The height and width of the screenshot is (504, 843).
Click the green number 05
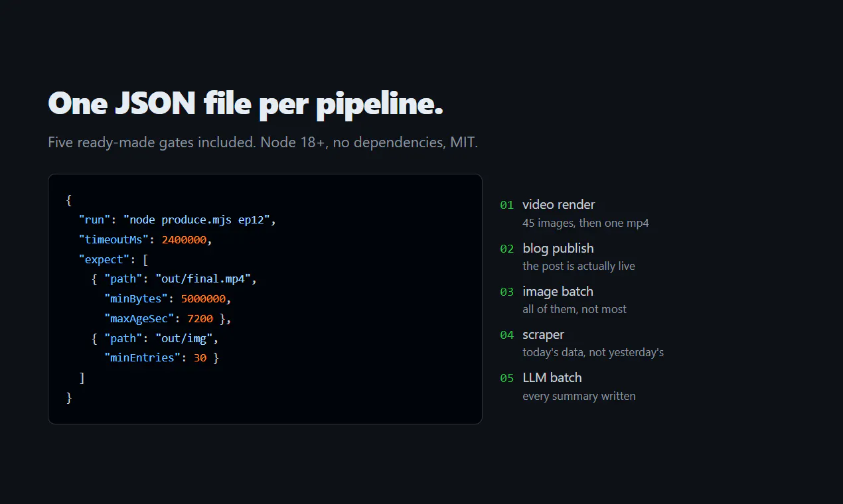[x=507, y=378]
